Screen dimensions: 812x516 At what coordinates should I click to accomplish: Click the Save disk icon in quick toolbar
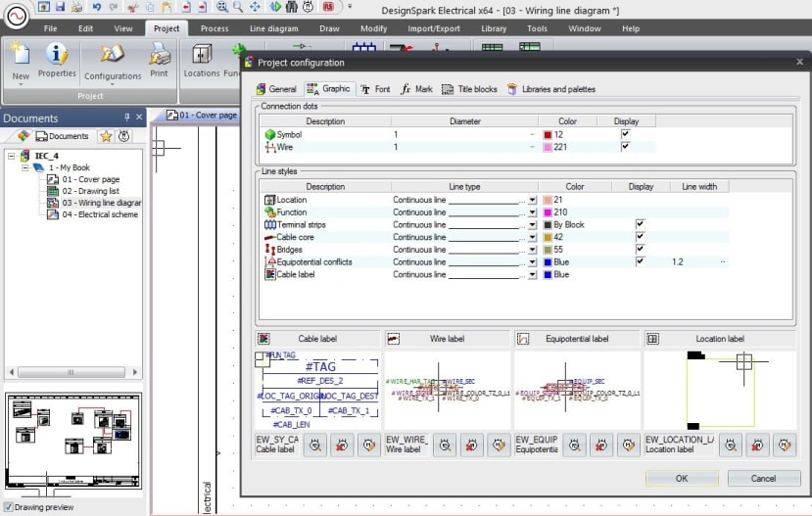[x=60, y=7]
